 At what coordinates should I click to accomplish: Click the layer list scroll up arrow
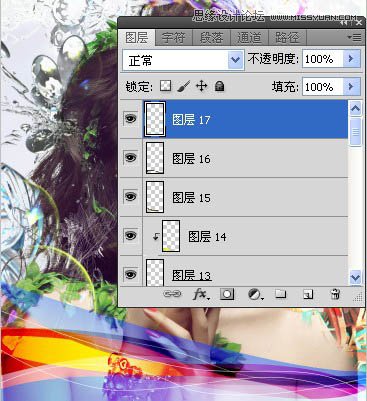[355, 108]
